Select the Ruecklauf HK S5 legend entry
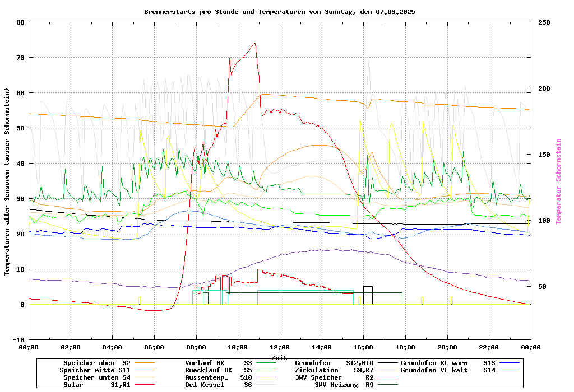Image resolution: width=574 pixels, height=392 pixels. [x=219, y=370]
